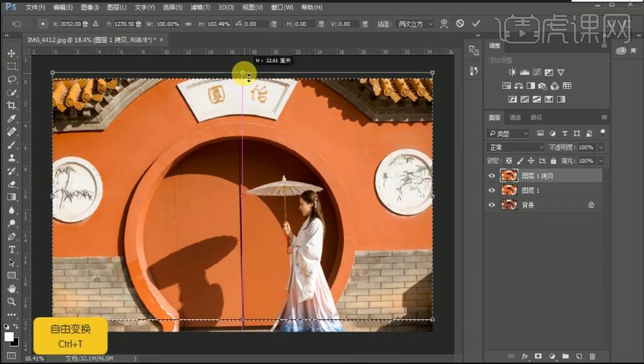Select the Move tool

(12, 53)
